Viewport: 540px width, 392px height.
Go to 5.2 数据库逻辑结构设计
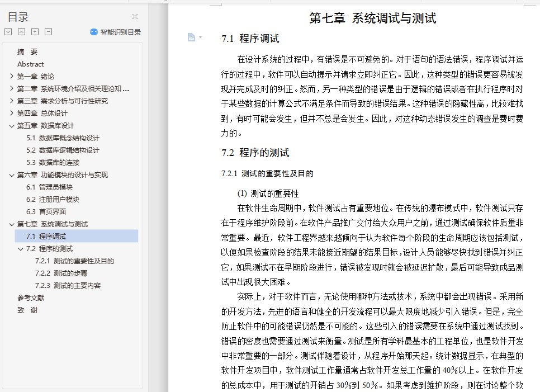pyautogui.click(x=63, y=150)
